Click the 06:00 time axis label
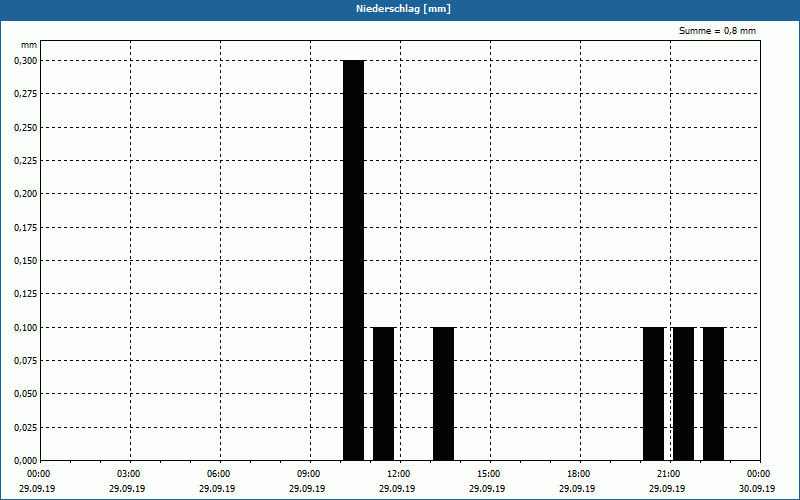 click(x=219, y=474)
